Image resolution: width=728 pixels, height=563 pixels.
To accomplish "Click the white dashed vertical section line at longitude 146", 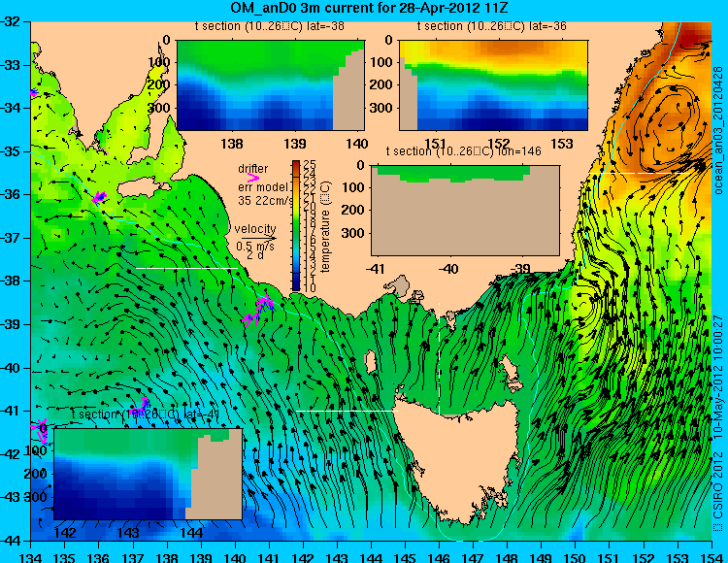I will (439, 358).
